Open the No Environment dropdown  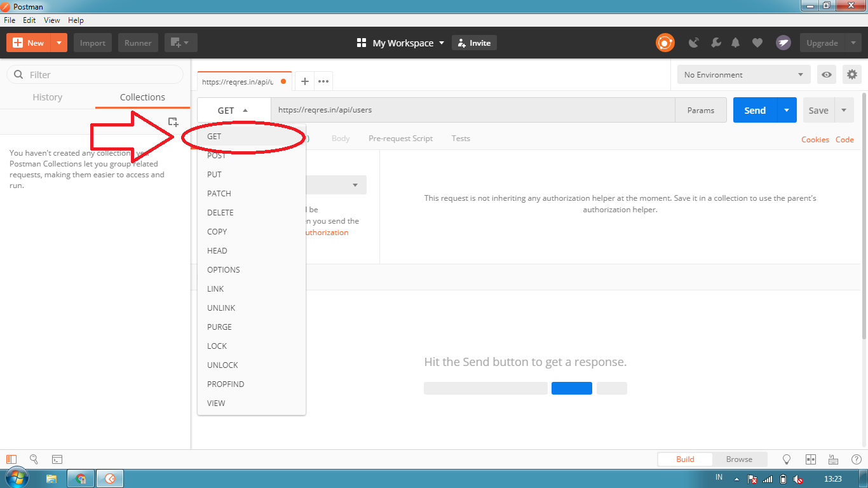tap(743, 74)
